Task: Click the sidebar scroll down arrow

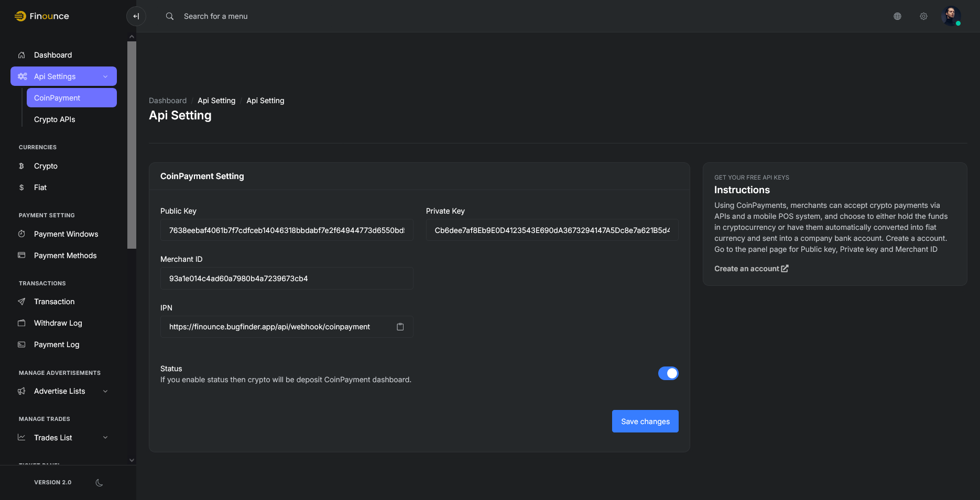Action: click(x=132, y=460)
